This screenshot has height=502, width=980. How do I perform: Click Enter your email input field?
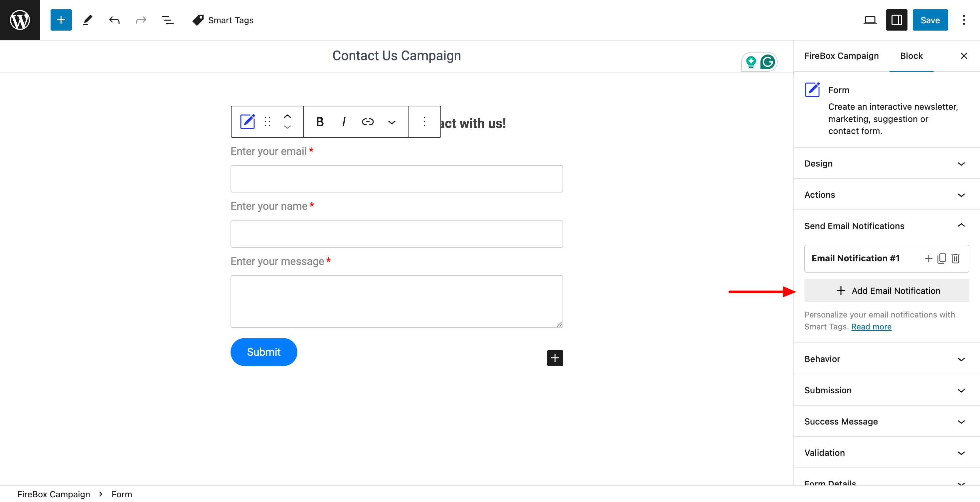pyautogui.click(x=397, y=179)
